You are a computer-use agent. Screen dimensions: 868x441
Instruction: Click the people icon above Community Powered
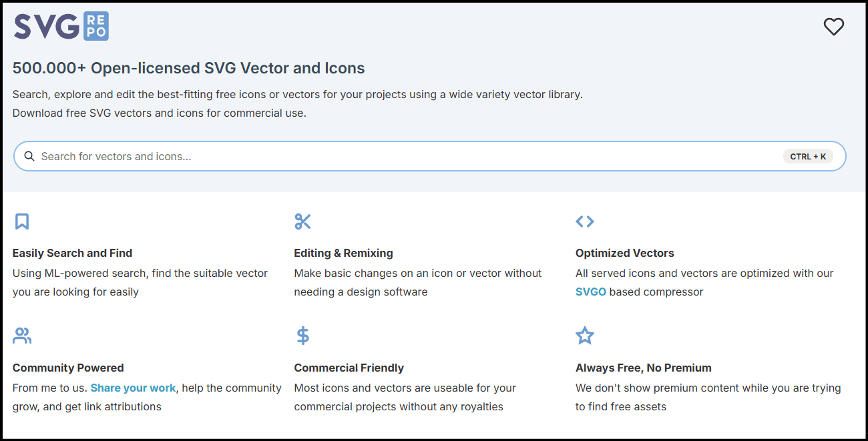point(22,335)
